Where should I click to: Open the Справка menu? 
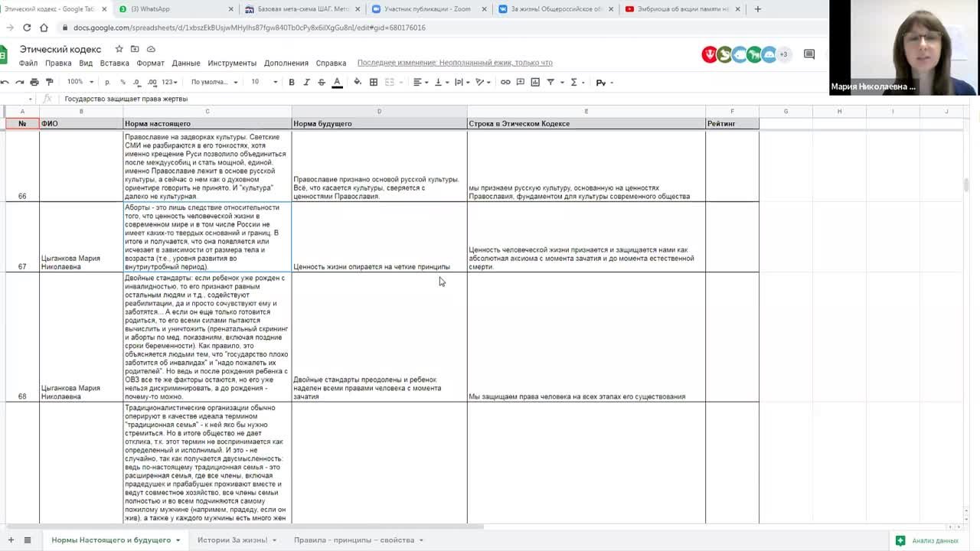tap(331, 63)
